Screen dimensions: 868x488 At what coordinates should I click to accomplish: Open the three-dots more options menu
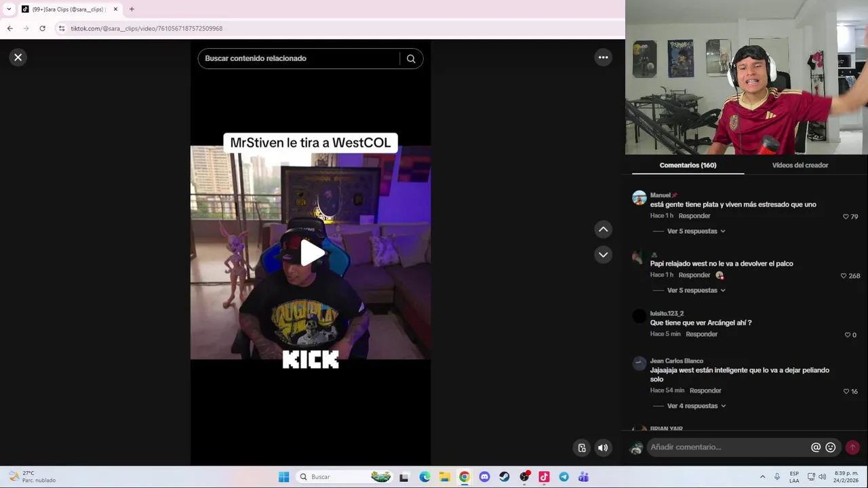603,58
